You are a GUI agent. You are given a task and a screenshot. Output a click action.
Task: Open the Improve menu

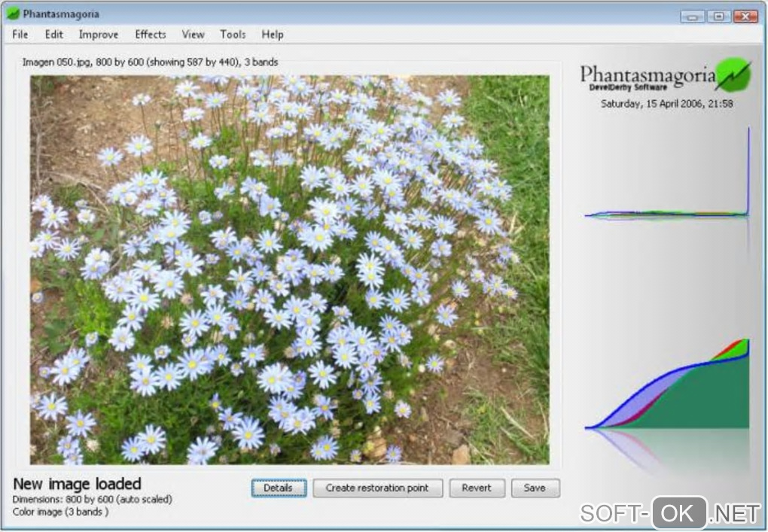pos(99,35)
